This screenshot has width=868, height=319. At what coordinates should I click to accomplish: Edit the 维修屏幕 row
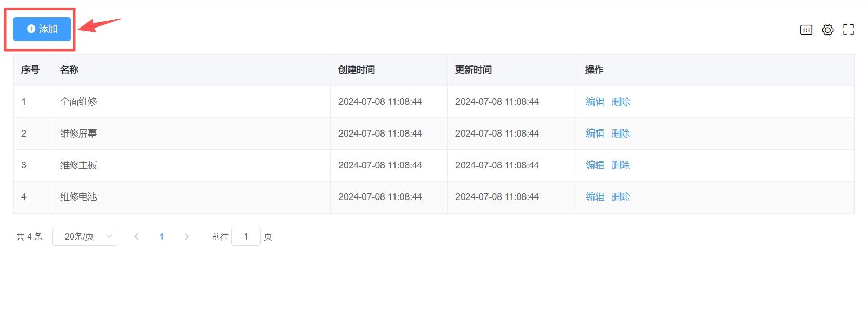[595, 134]
